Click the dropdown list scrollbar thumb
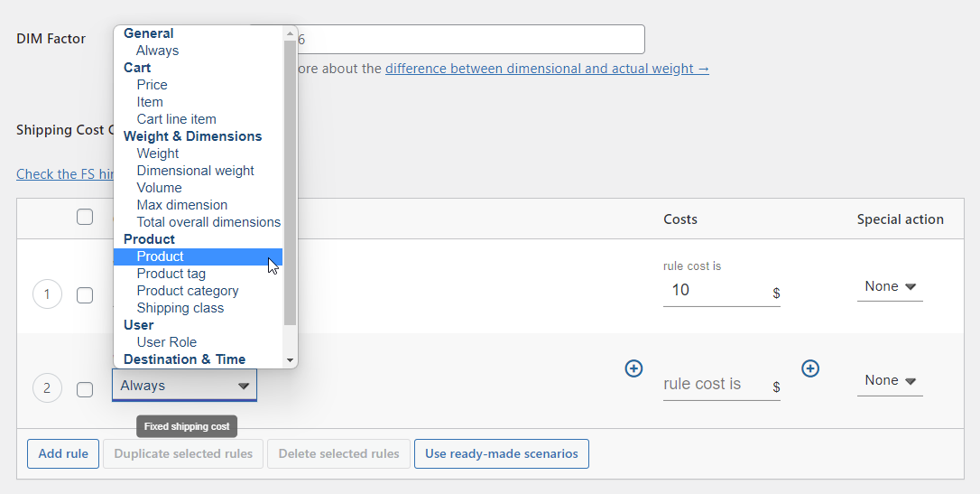 tap(290, 182)
